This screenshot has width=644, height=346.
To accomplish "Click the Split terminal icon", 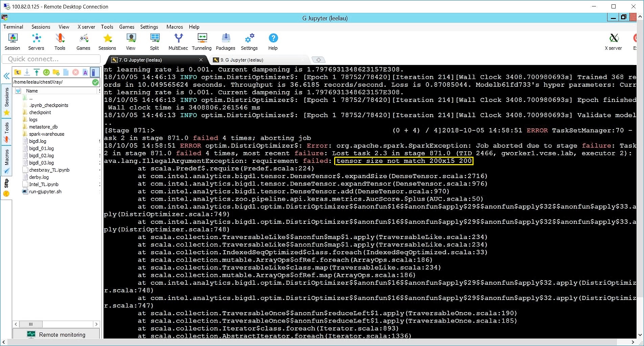I will pyautogui.click(x=155, y=42).
